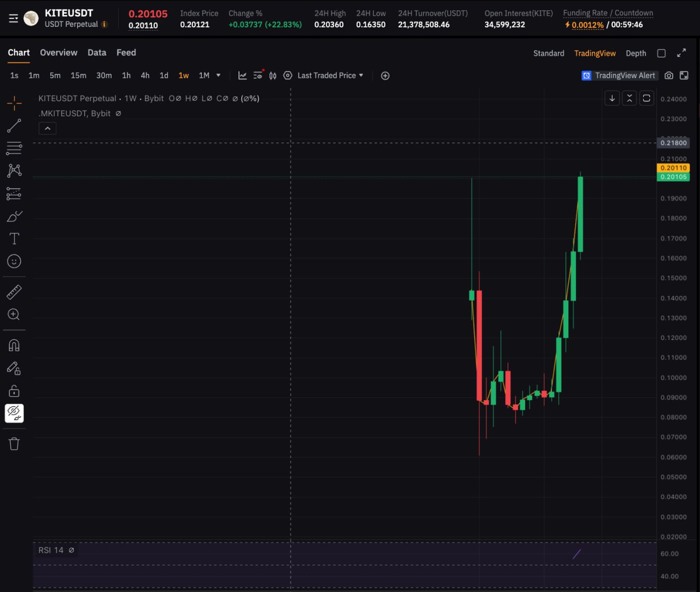Select the trend line drawing tool
Image resolution: width=700 pixels, height=592 pixels.
point(14,125)
